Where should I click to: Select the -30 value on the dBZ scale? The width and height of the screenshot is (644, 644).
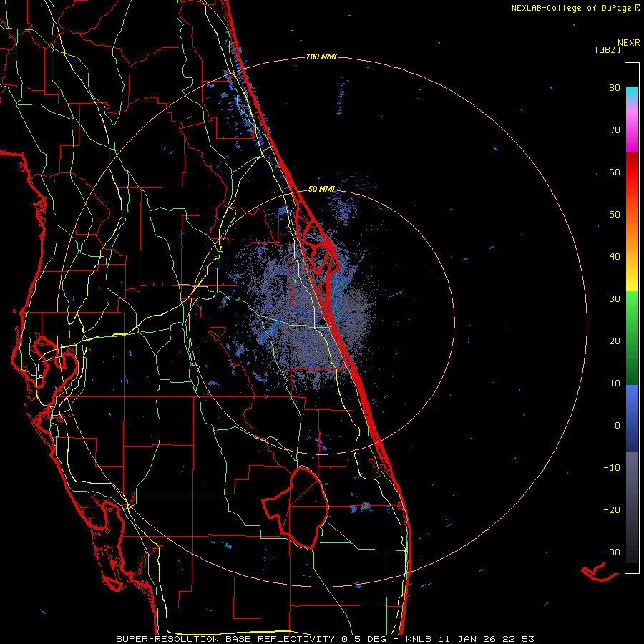pos(612,552)
